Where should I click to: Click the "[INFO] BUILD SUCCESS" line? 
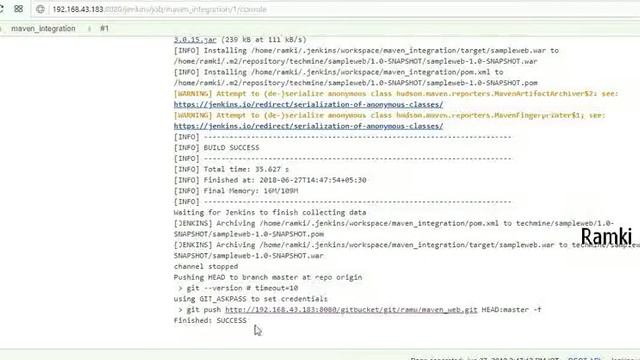tap(216, 148)
